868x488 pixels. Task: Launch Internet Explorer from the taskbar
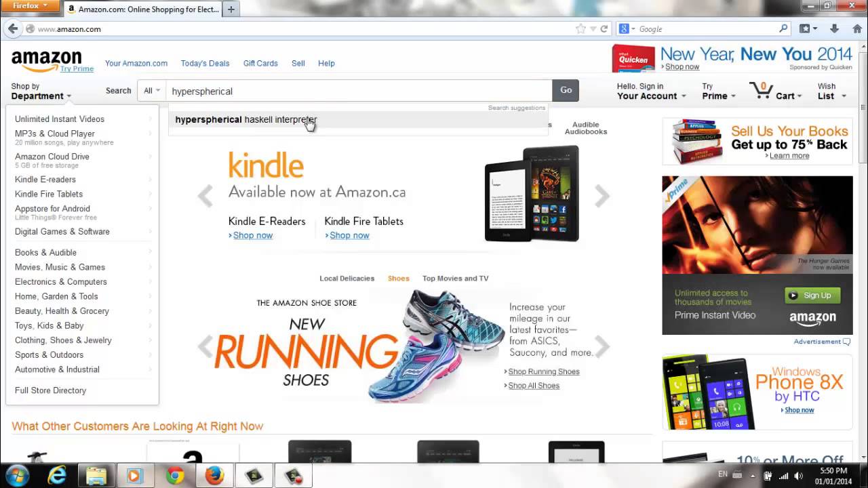click(57, 476)
